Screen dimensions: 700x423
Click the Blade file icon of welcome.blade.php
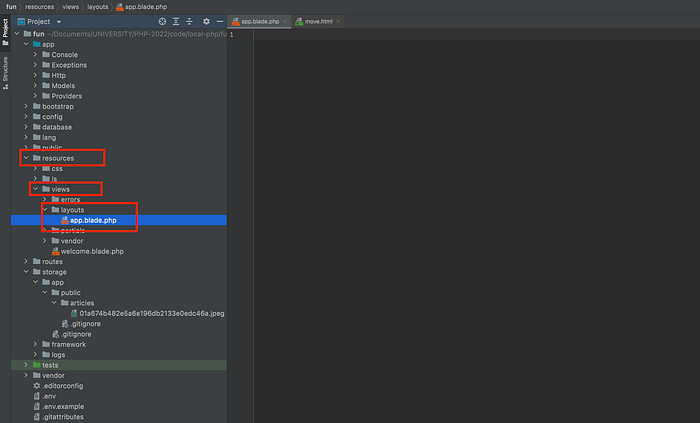pos(55,251)
